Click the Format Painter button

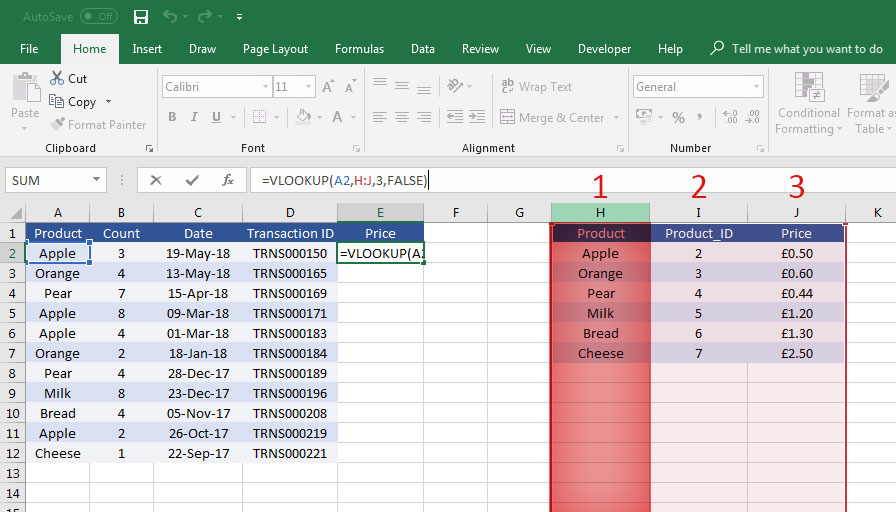(98, 125)
